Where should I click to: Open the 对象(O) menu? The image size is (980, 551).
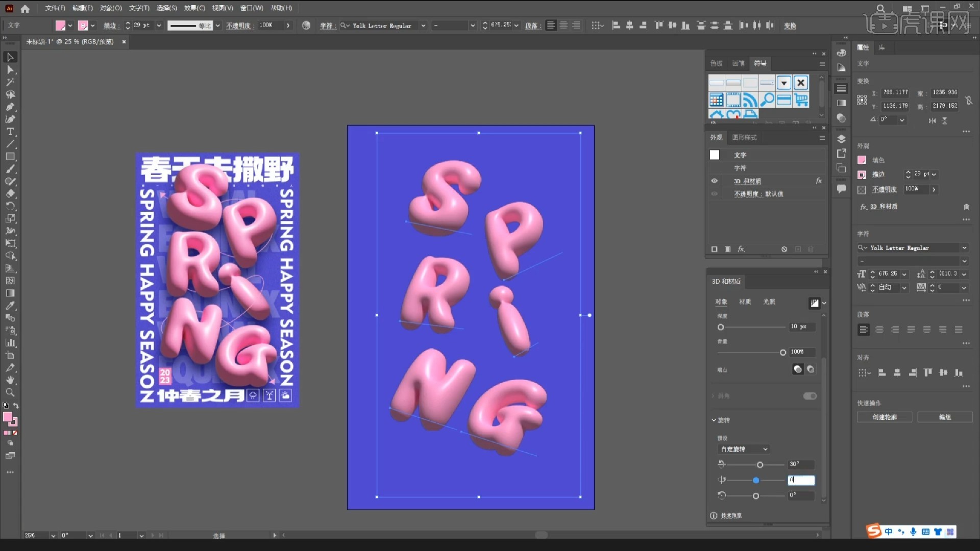tap(111, 8)
